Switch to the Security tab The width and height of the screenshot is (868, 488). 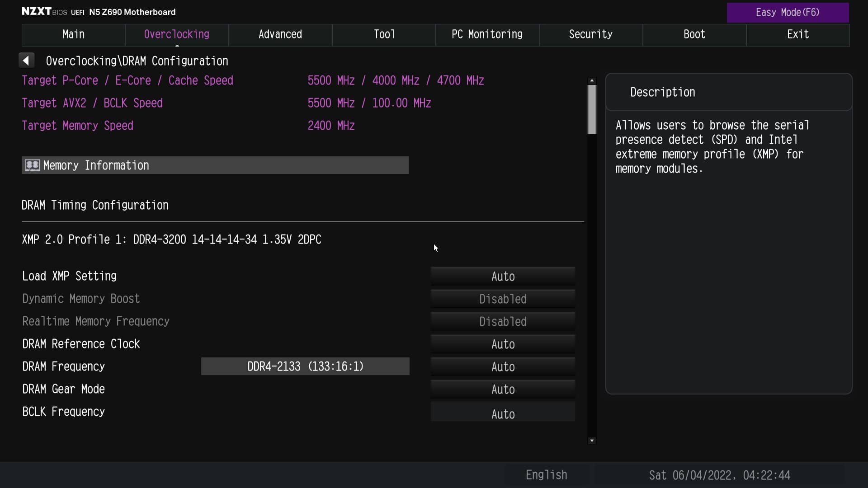click(x=591, y=35)
